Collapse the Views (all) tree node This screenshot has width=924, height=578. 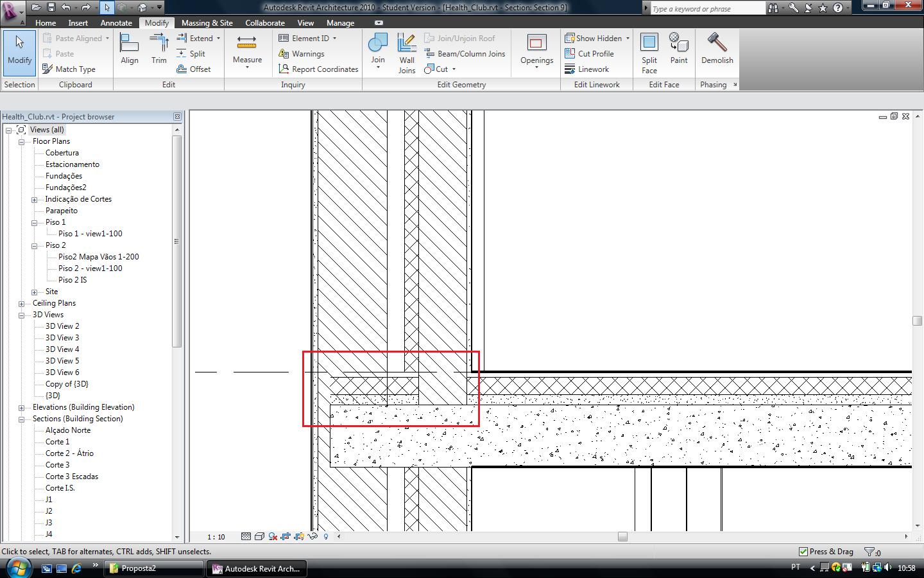9,130
